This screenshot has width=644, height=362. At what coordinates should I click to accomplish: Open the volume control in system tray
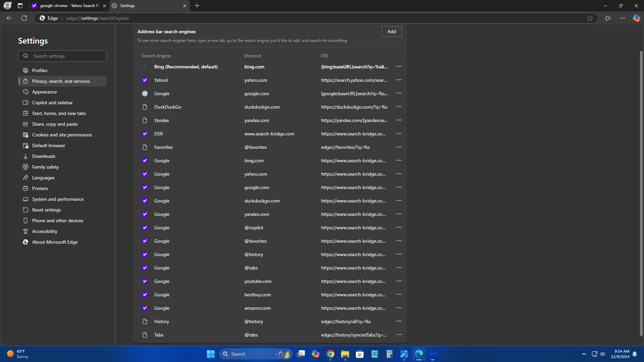click(x=602, y=354)
